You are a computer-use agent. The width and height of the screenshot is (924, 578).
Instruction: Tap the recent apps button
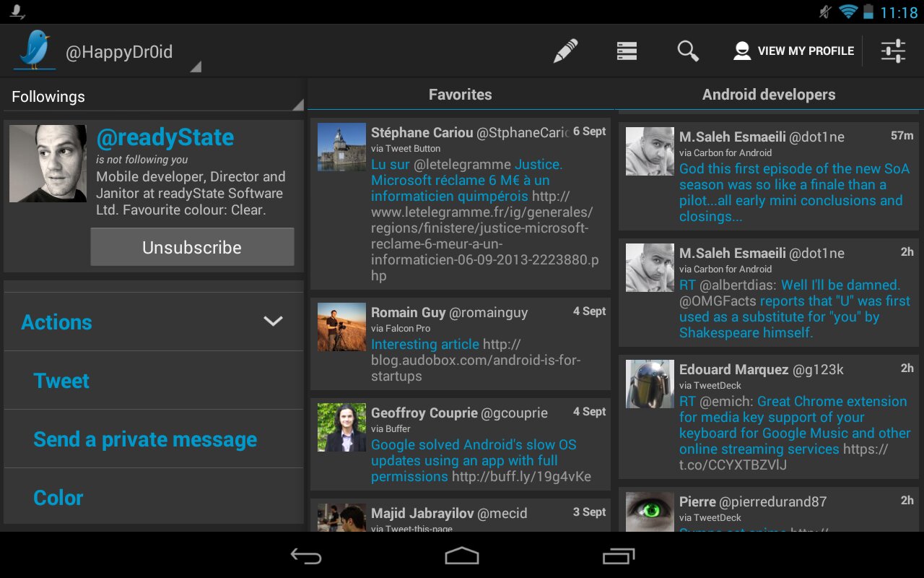coord(619,556)
